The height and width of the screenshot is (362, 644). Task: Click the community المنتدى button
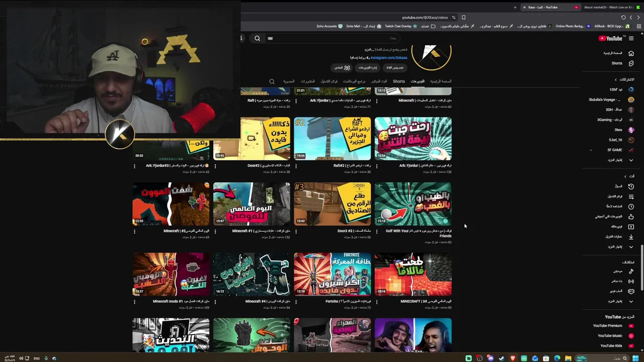pos(342,68)
